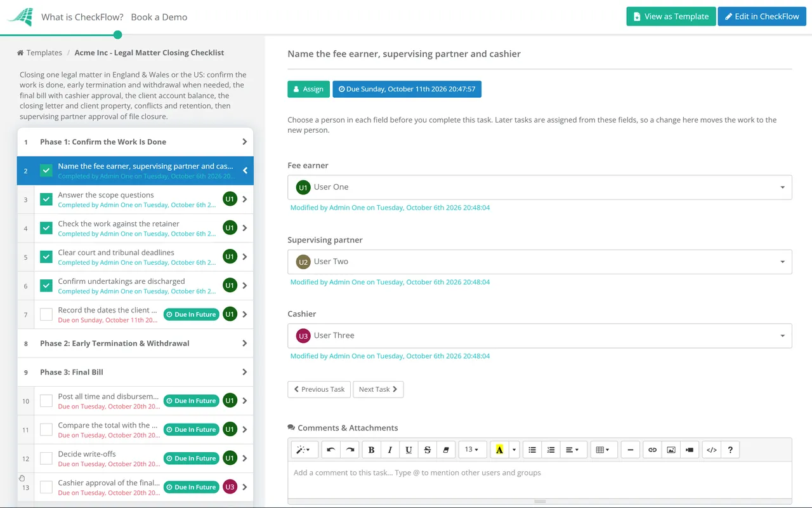Click the Due Sunday, October 11th 2026 button

point(407,89)
